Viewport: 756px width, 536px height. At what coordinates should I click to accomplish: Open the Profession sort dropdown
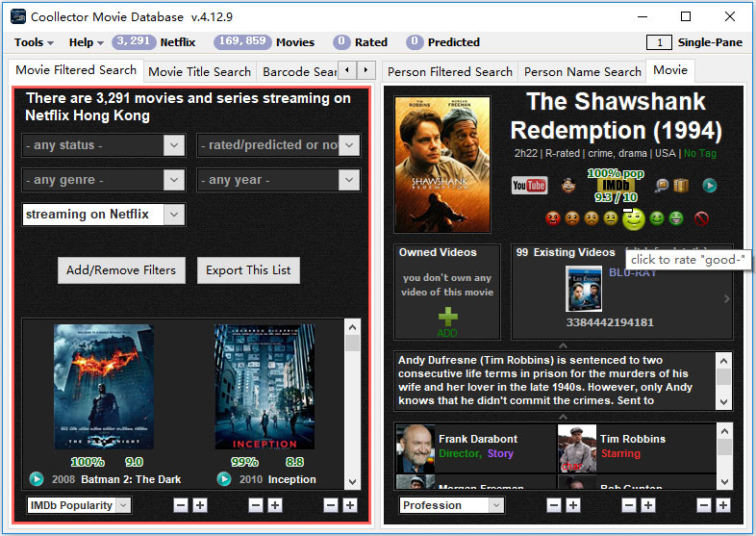pos(452,505)
